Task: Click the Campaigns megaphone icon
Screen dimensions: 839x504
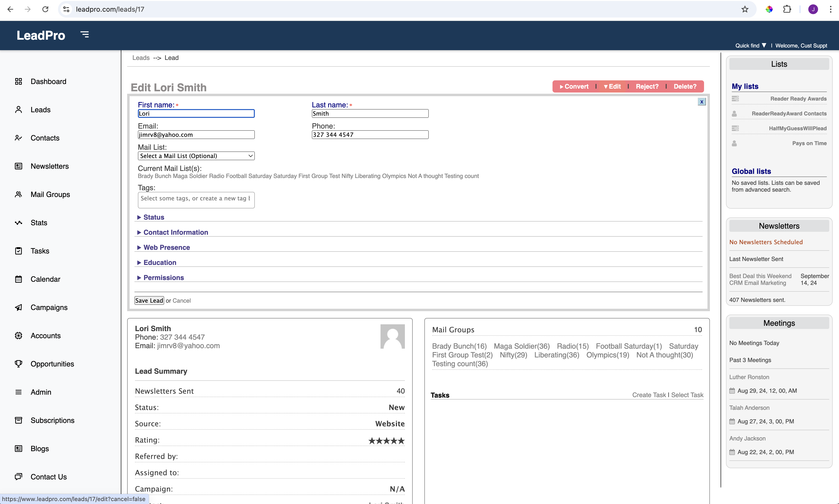Action: click(18, 307)
